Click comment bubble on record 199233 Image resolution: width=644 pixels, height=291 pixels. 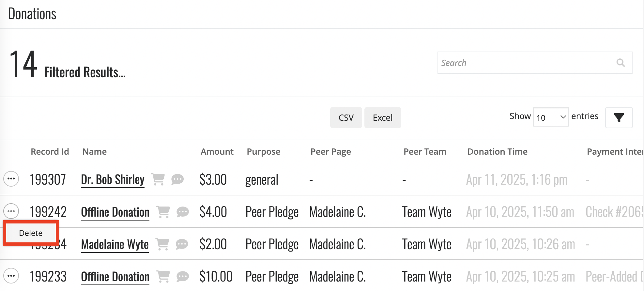(183, 277)
